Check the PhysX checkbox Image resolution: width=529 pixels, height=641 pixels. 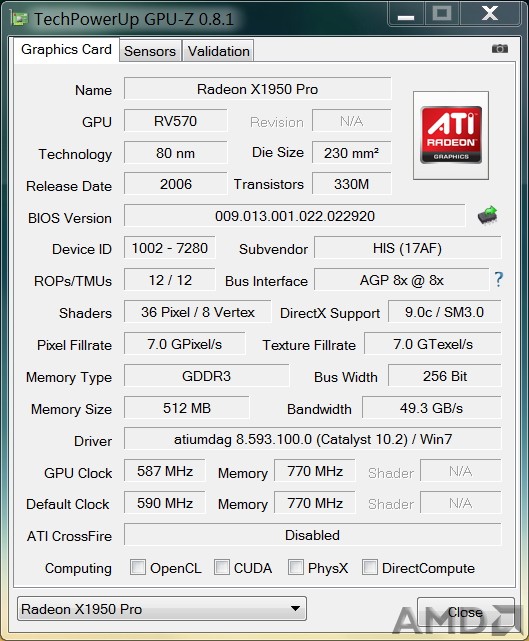(296, 567)
